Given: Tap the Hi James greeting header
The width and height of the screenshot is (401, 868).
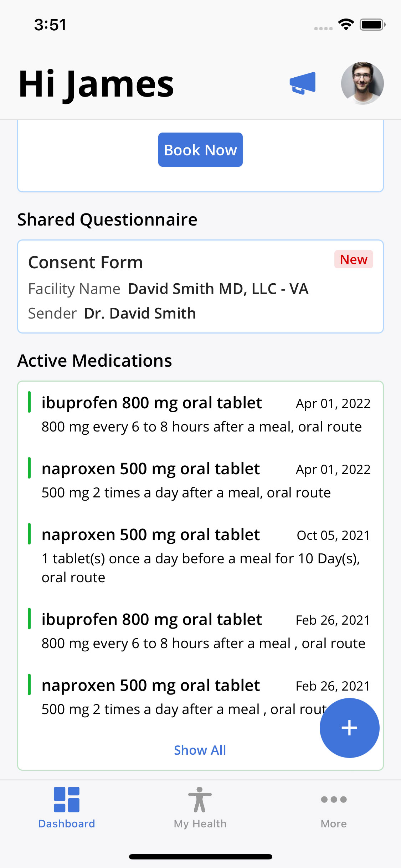Looking at the screenshot, I should [x=96, y=84].
